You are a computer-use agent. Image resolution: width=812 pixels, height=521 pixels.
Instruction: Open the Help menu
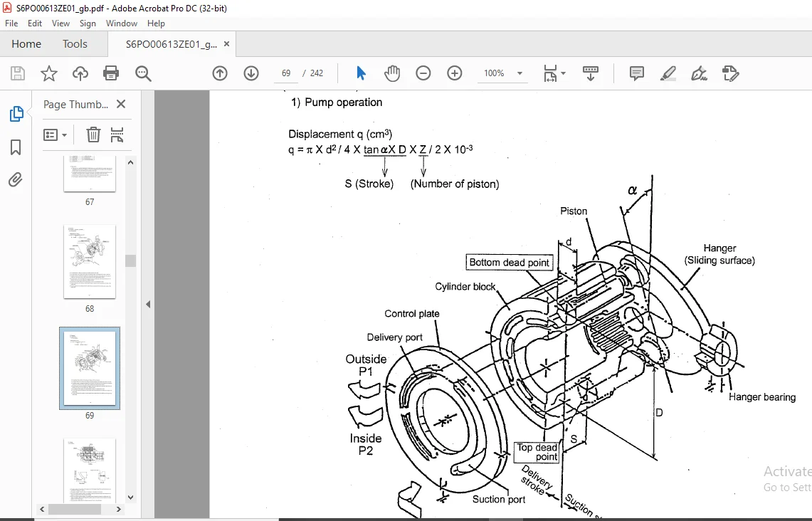pyautogui.click(x=156, y=23)
